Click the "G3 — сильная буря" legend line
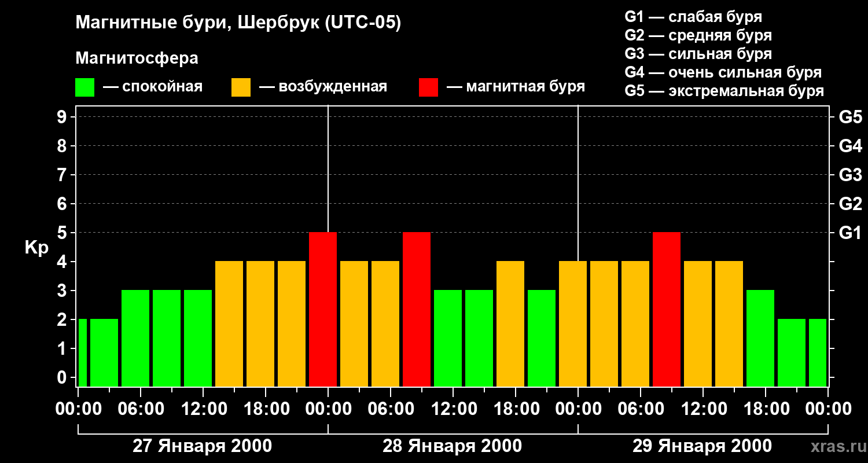 698,54
